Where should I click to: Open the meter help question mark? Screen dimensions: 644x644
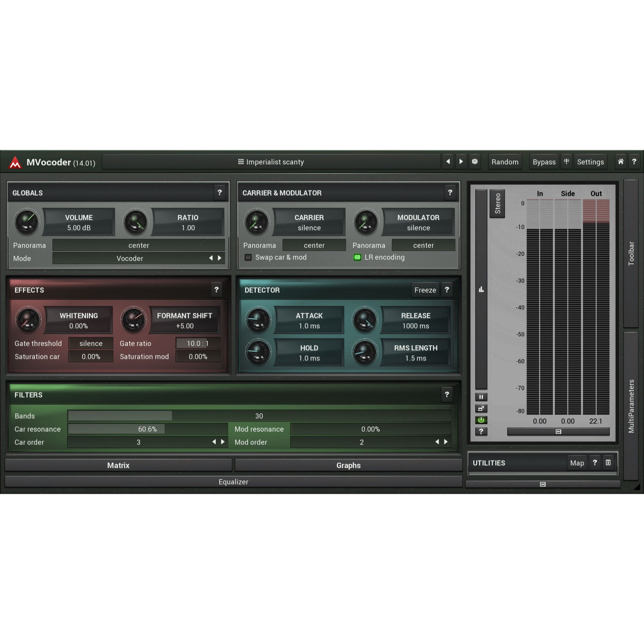481,432
